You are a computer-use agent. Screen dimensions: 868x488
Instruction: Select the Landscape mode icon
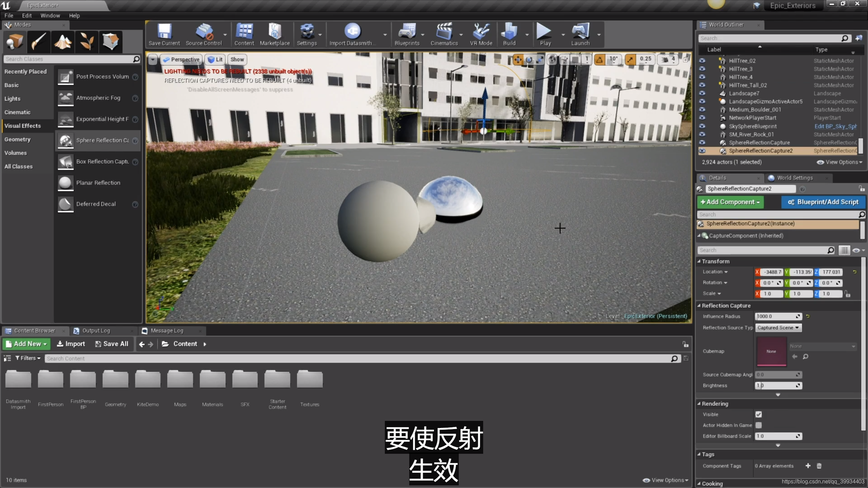(x=63, y=42)
